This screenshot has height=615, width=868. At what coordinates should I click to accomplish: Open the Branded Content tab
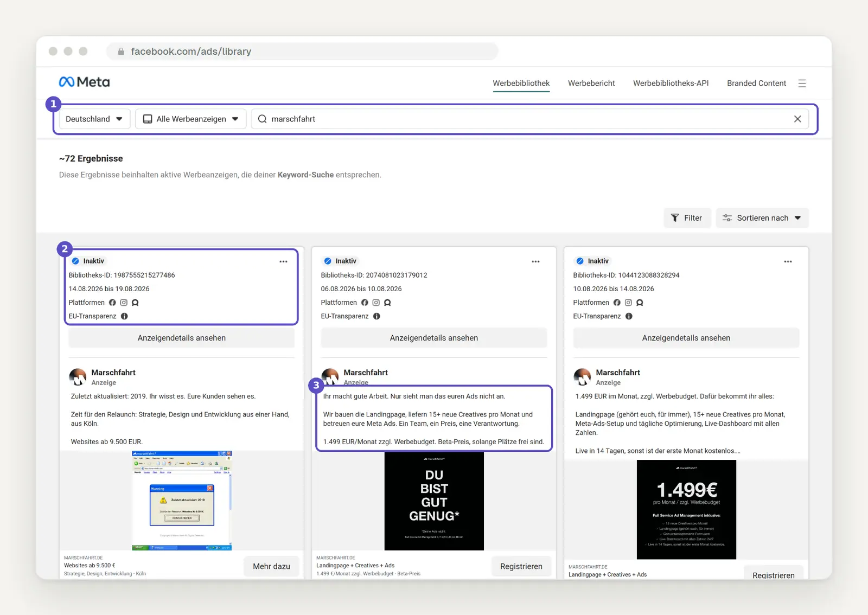[756, 83]
